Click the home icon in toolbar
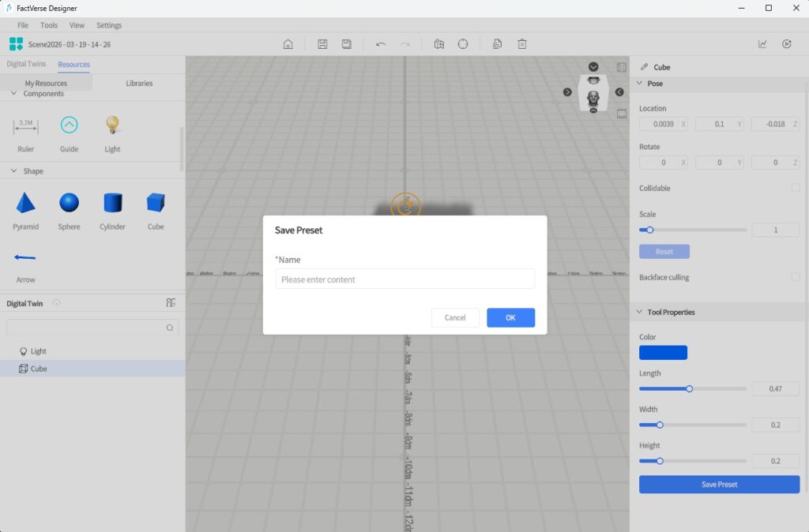The image size is (809, 532). (x=288, y=44)
